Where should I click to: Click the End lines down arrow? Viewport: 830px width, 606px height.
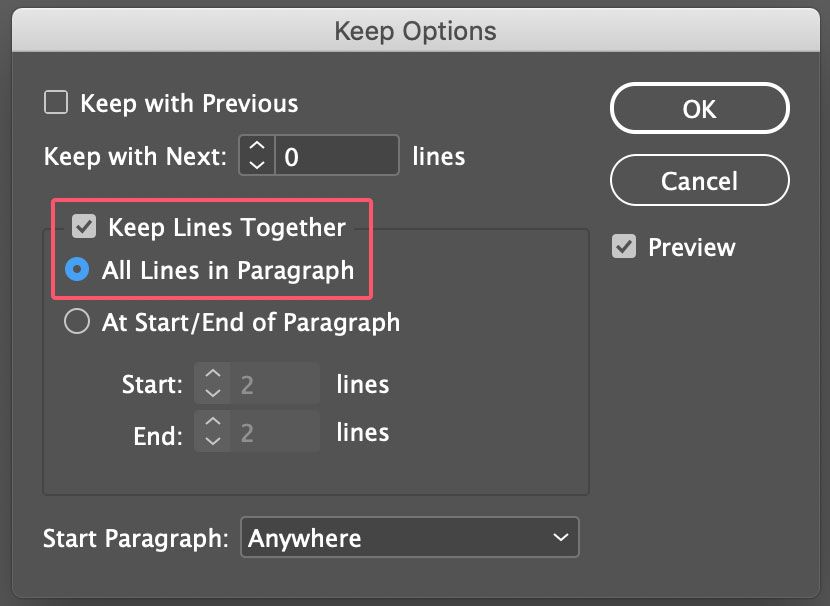coord(212,441)
